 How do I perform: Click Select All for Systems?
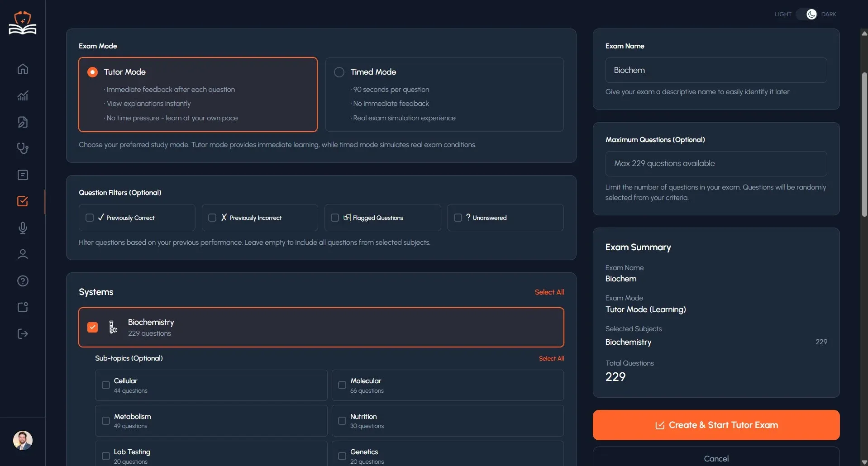click(x=549, y=292)
